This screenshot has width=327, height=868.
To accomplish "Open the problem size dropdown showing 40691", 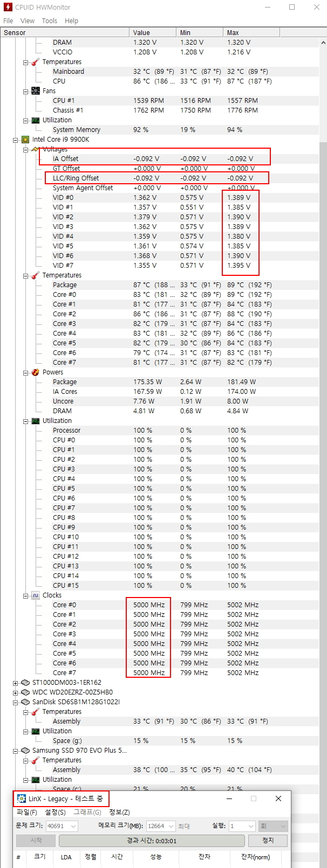I will click(73, 826).
